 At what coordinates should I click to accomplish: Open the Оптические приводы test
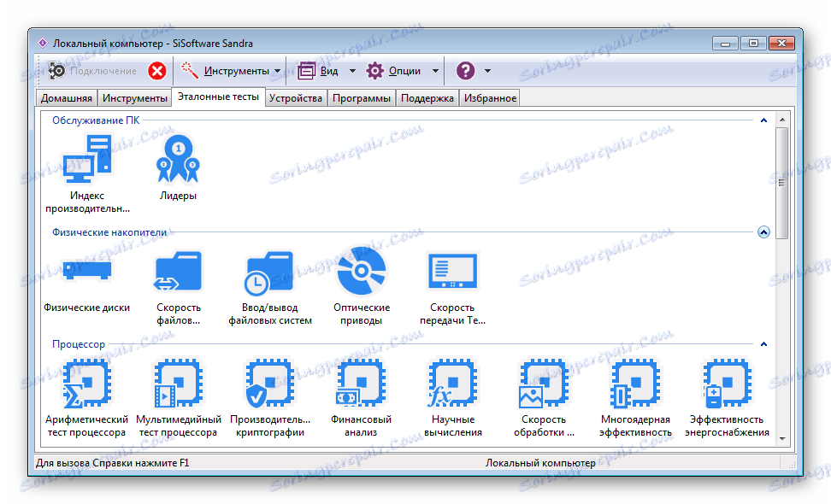pos(361,272)
